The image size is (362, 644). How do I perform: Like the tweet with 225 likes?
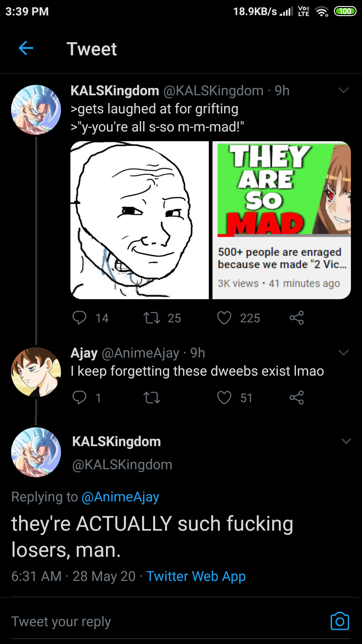coord(224,318)
